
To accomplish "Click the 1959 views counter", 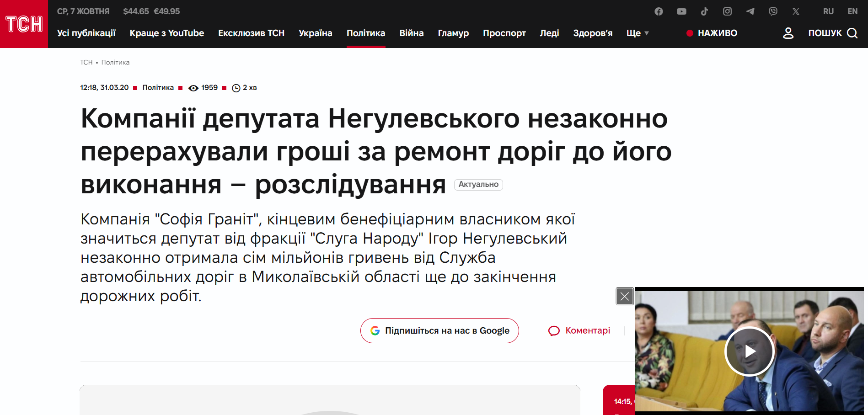I will (x=203, y=88).
